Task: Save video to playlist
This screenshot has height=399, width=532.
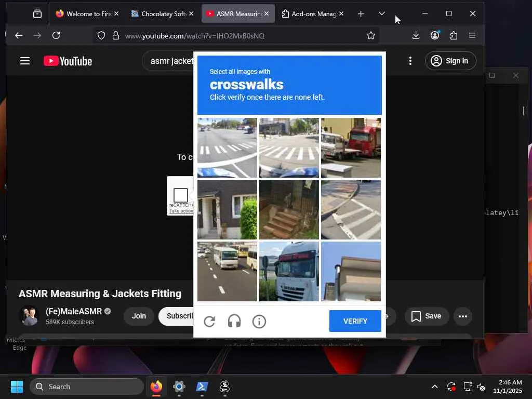Action: coord(427,316)
